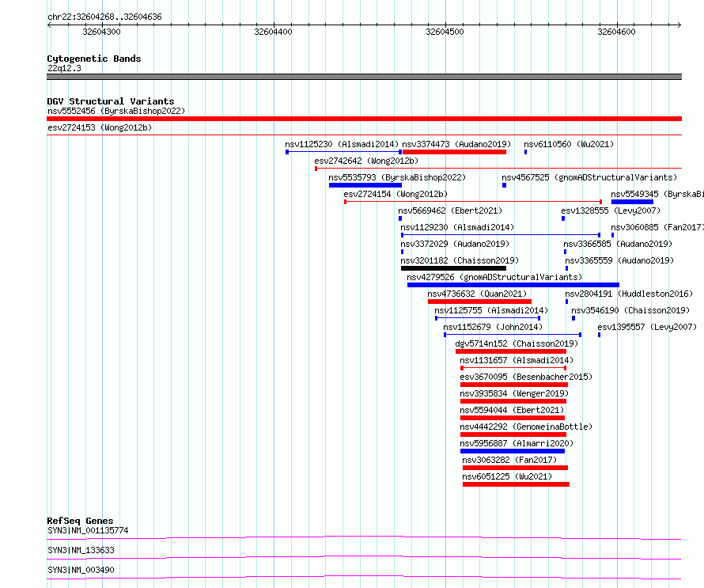Viewport: 704px width, 588px height.
Task: Click nsv6051225 (Wu2021) label
Action: (507, 476)
